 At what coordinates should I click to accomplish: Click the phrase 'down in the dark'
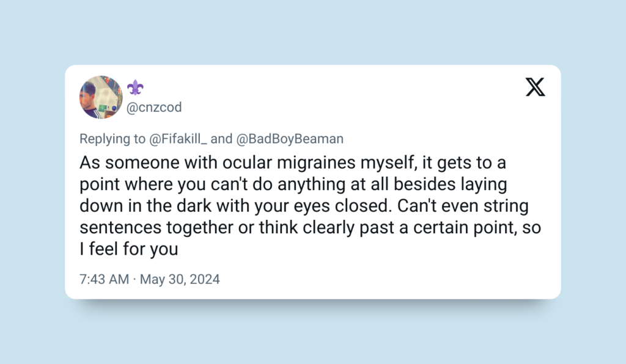(x=145, y=206)
